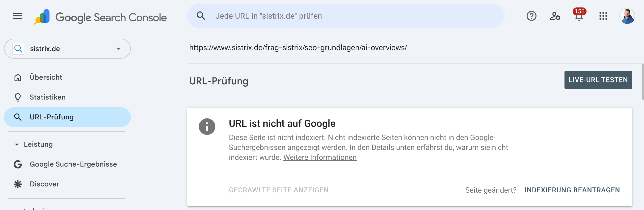The width and height of the screenshot is (644, 210).
Task: Click the 'URL ist nicht auf Google' heading
Action: point(282,124)
